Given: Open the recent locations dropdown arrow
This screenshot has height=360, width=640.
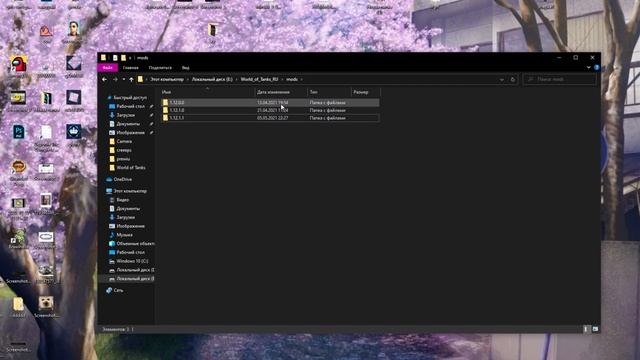Looking at the screenshot, I should 124,79.
